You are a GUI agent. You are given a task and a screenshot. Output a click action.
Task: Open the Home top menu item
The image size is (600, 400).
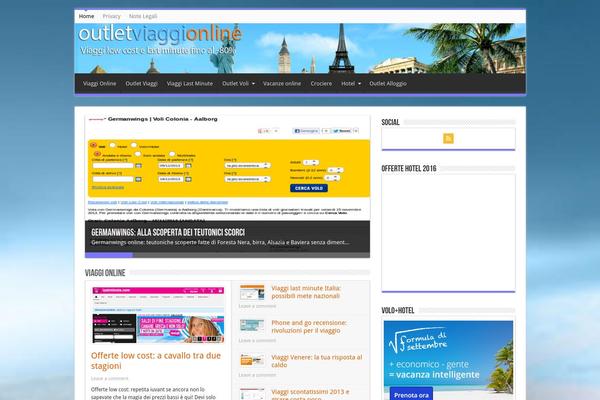(x=86, y=16)
